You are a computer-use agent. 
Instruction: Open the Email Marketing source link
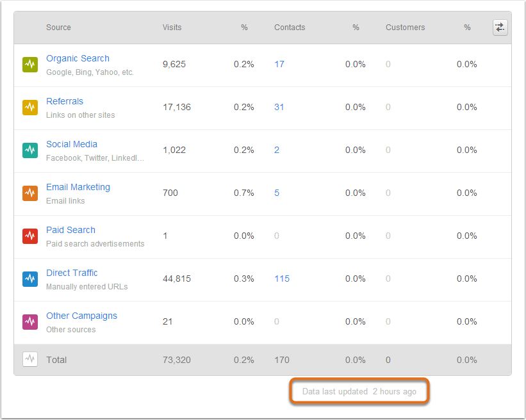[x=78, y=187]
